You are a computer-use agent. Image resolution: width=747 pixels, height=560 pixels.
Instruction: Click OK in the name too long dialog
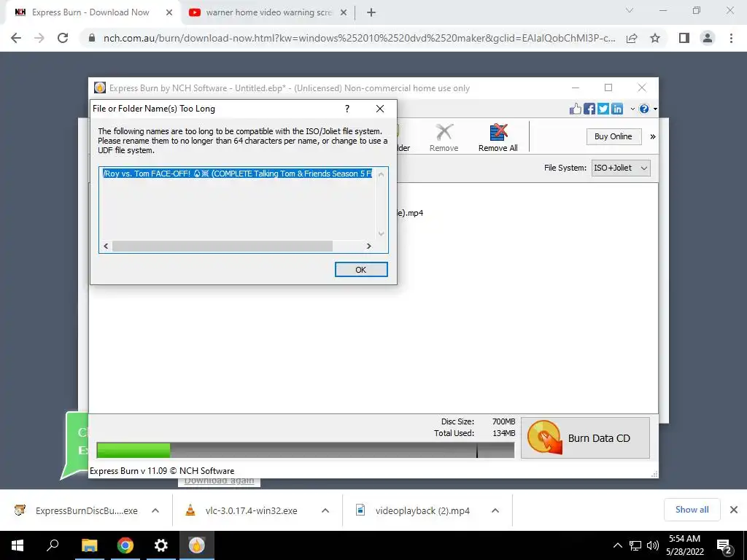pyautogui.click(x=361, y=270)
